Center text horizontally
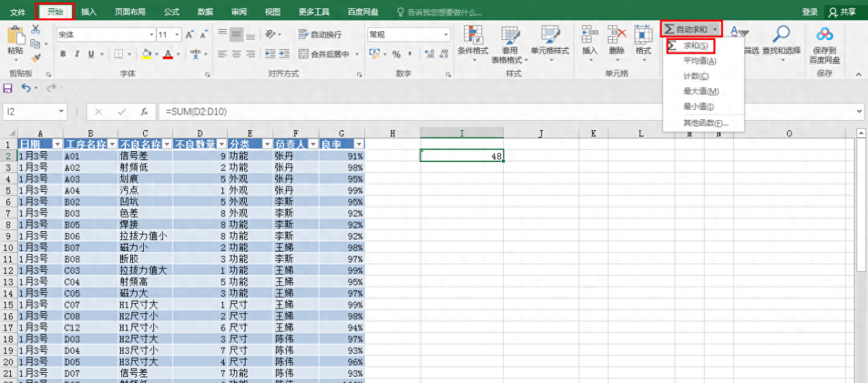The height and width of the screenshot is (383, 868). [236, 54]
